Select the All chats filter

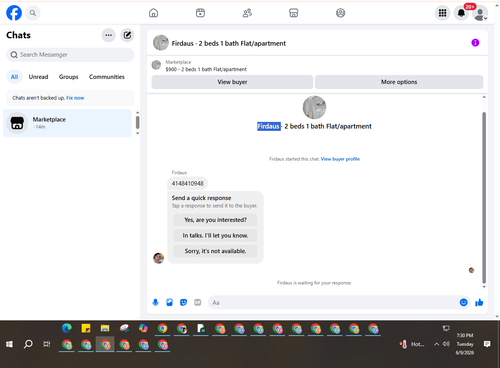(x=14, y=77)
